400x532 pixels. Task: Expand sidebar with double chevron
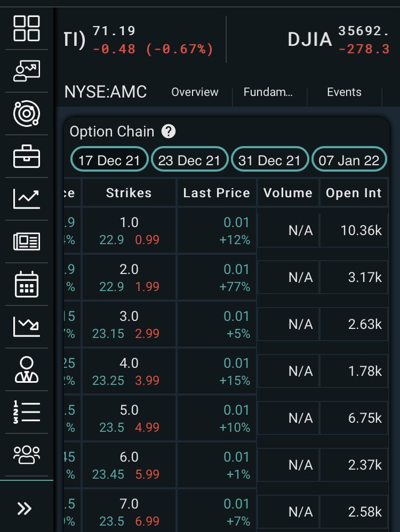point(25,508)
